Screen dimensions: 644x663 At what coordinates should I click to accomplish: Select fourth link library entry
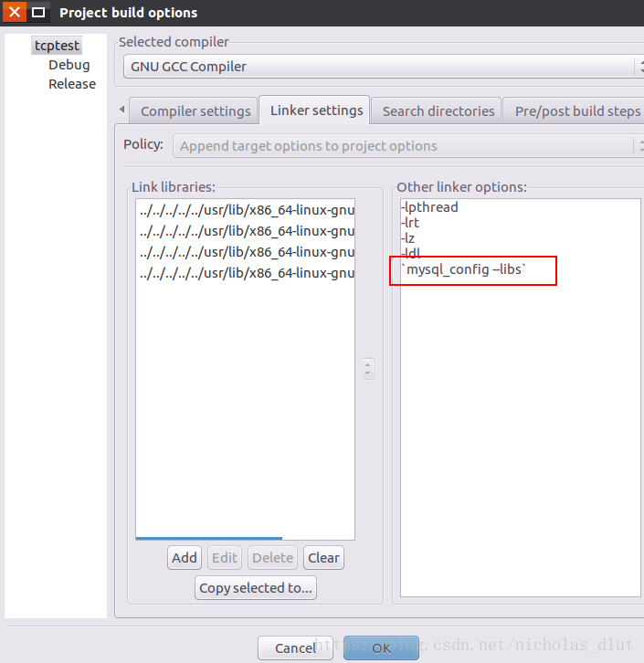click(246, 273)
